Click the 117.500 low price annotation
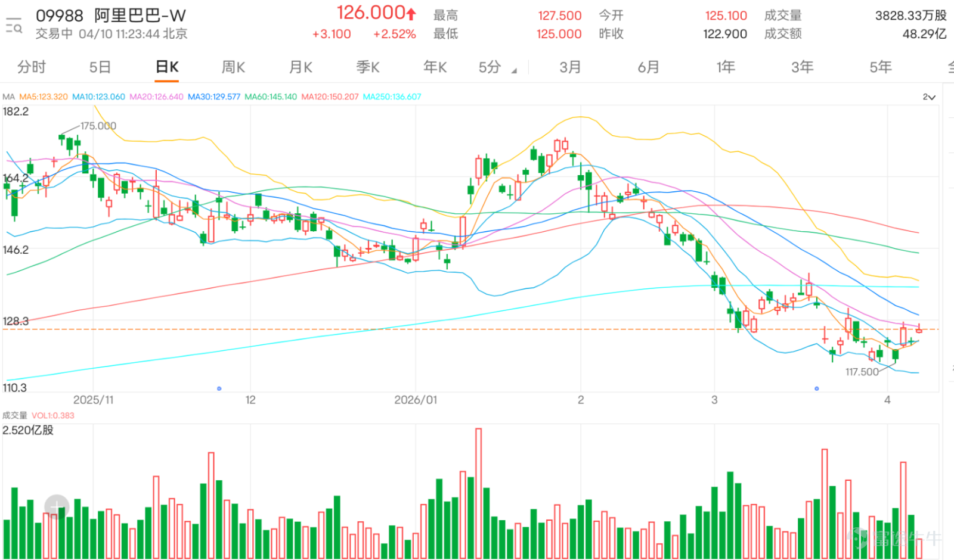This screenshot has height=560, width=954. tap(862, 372)
